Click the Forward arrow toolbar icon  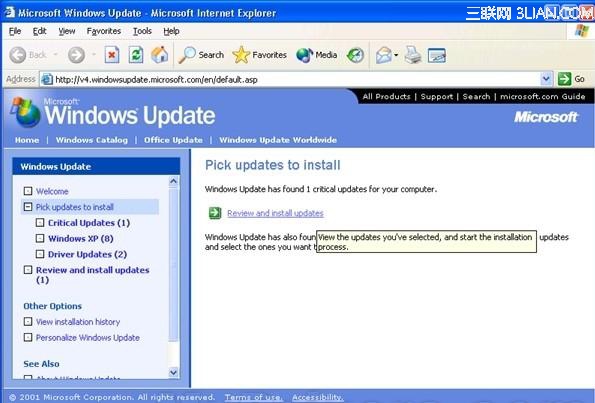pos(76,55)
